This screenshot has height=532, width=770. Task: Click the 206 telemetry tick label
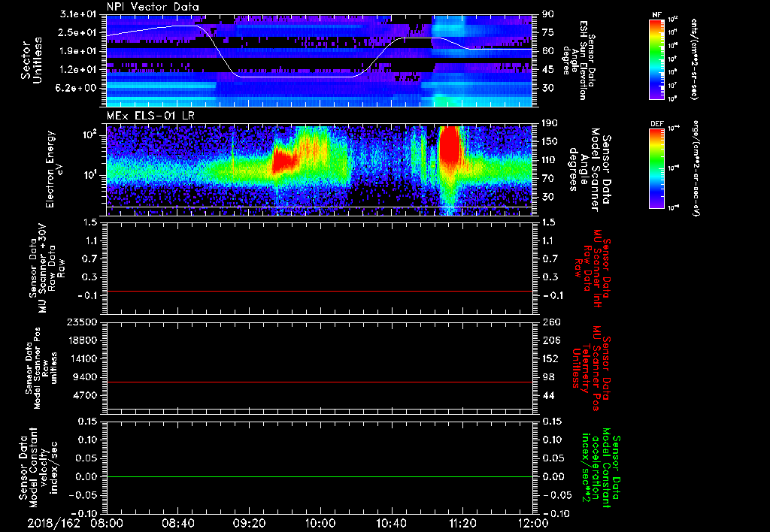coord(551,340)
